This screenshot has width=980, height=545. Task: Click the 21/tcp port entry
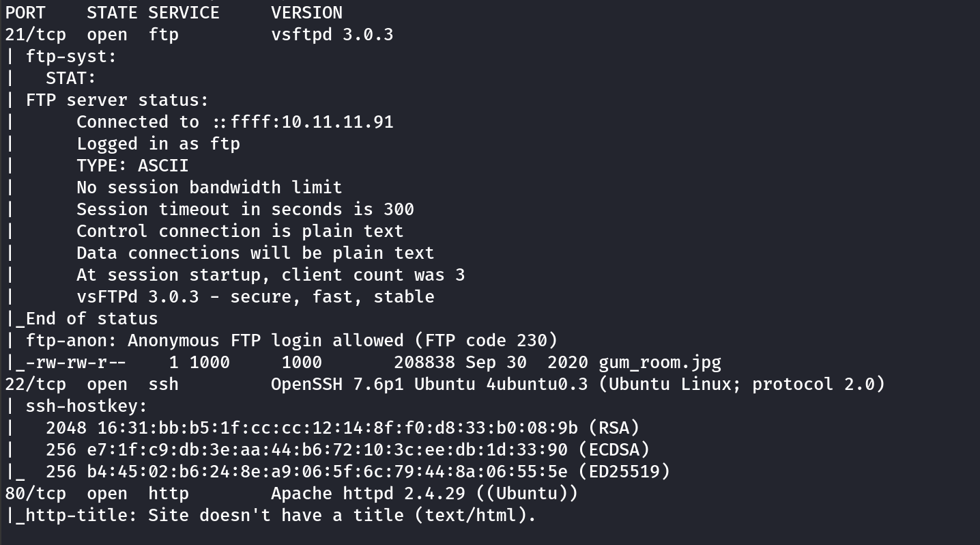coord(35,34)
